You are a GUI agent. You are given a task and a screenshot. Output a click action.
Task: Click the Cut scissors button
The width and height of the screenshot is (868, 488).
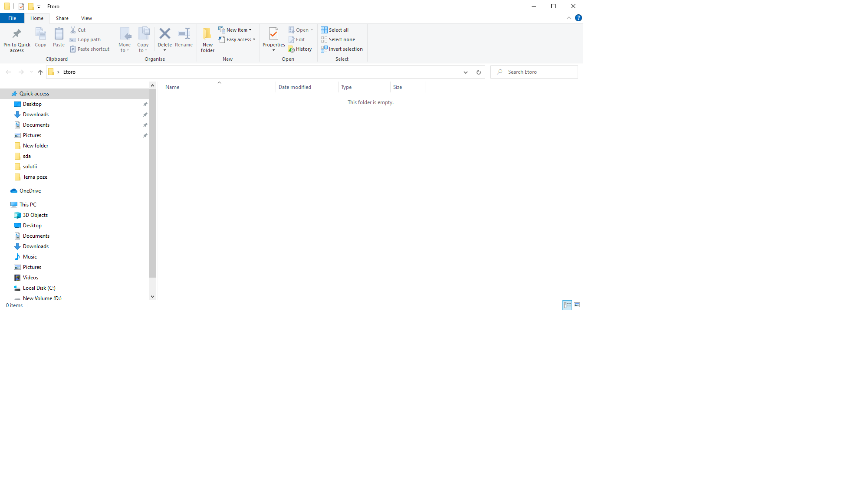(78, 30)
